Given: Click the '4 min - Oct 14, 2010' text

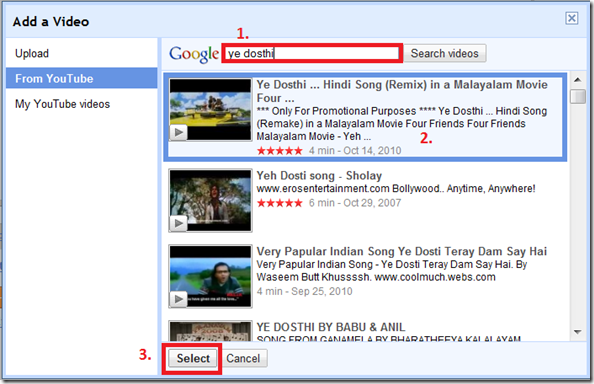Looking at the screenshot, I should (x=355, y=151).
